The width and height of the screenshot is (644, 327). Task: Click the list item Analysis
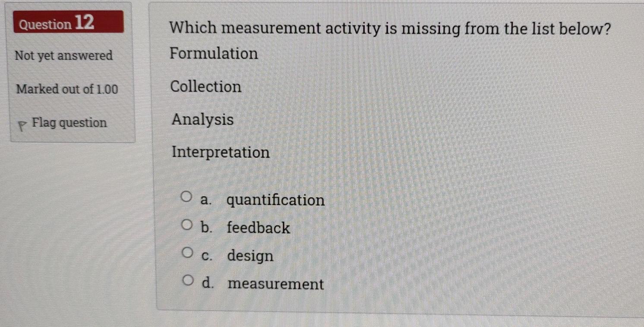click(x=202, y=120)
